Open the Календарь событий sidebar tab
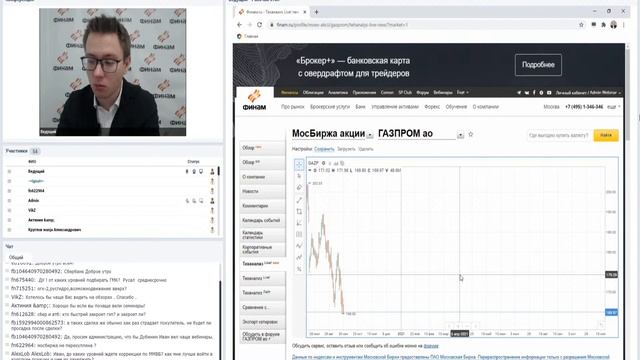 [262, 220]
